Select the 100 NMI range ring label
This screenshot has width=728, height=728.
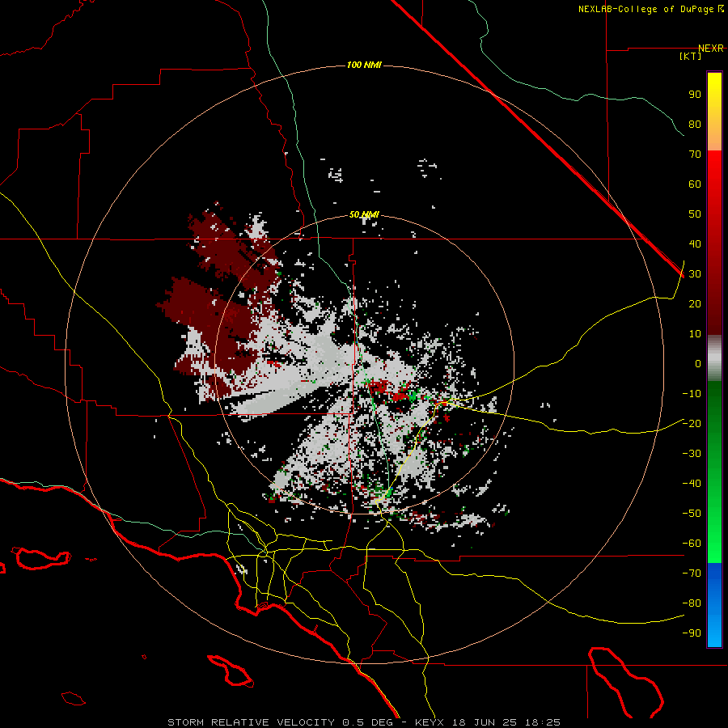point(364,65)
